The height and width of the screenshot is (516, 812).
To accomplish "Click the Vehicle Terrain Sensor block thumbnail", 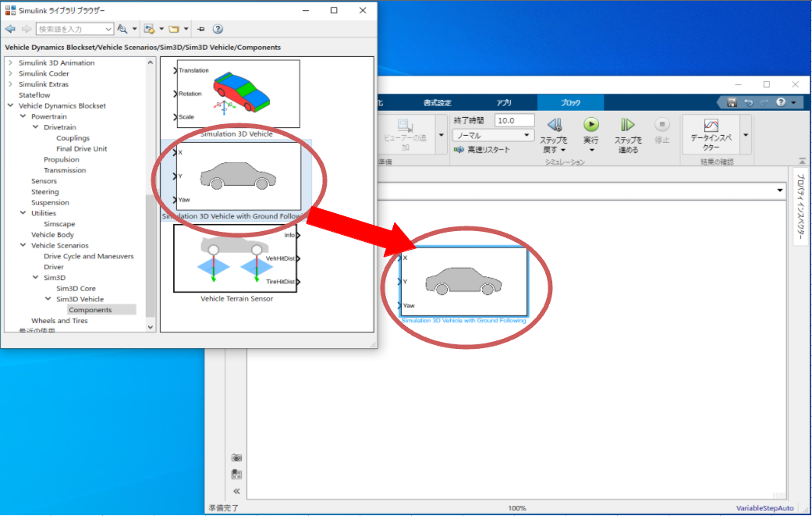I will coord(236,258).
